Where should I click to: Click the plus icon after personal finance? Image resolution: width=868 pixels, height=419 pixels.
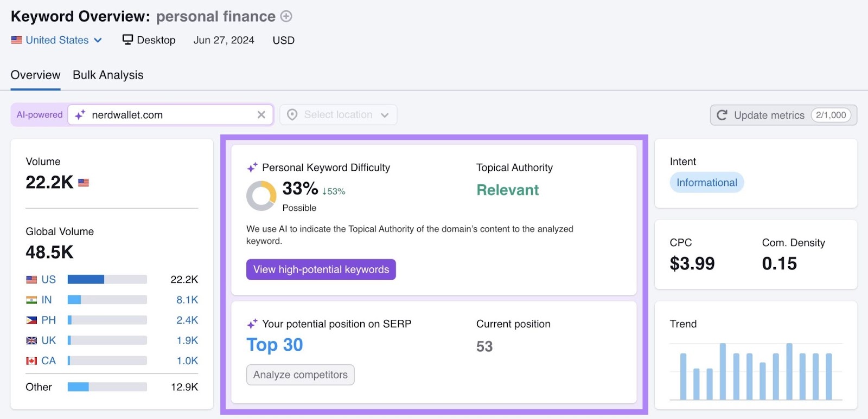click(286, 16)
